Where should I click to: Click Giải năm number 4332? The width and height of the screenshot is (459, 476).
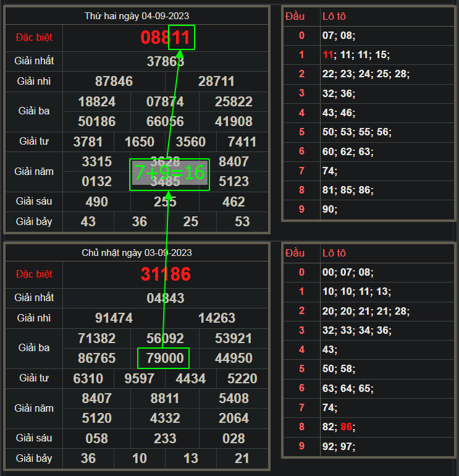165,419
